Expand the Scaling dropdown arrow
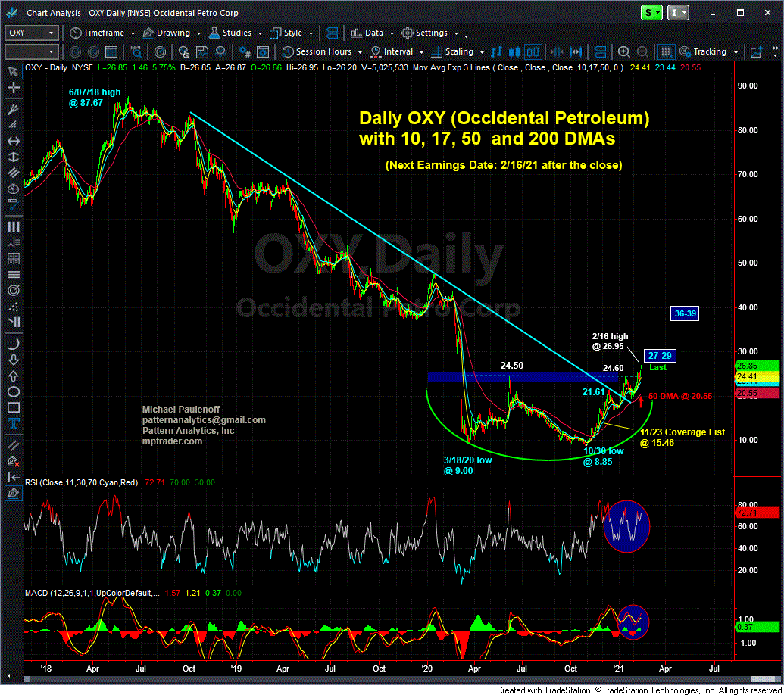 (482, 52)
